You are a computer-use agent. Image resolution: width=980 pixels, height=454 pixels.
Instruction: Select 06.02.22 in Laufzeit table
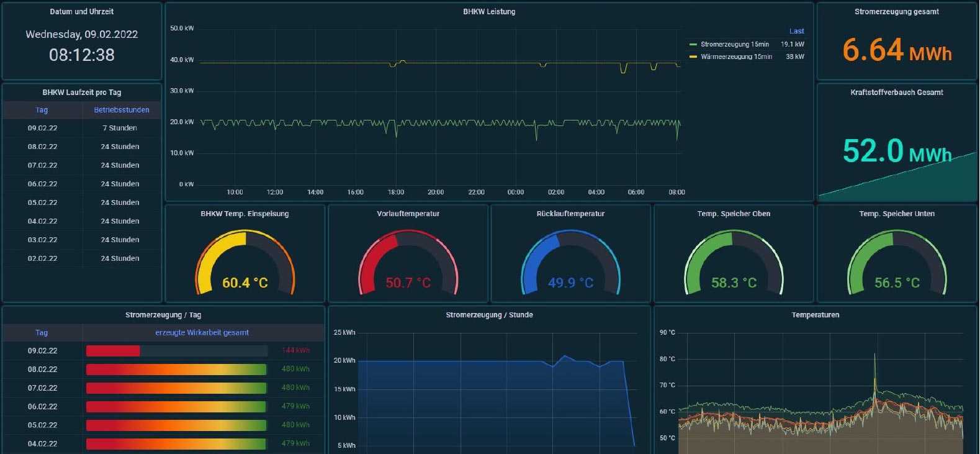(42, 184)
